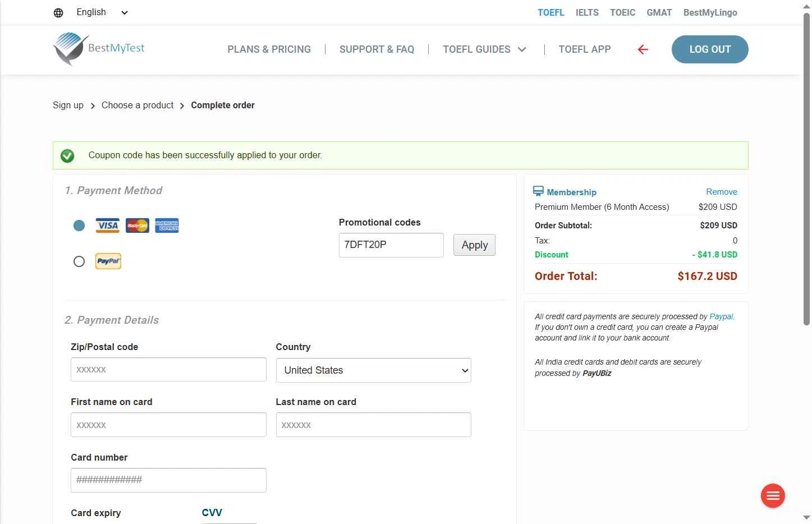Expand the TOEFL Guides menu
812x524 pixels.
(484, 49)
